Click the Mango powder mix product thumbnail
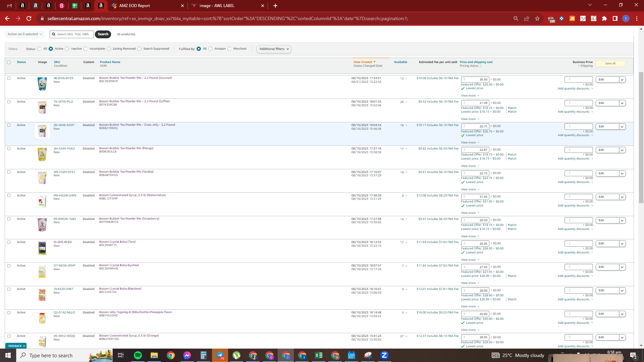644x362 pixels. (42, 155)
